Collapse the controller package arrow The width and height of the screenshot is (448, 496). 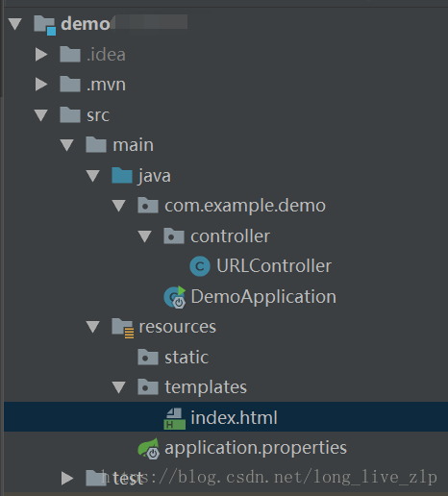click(x=145, y=236)
